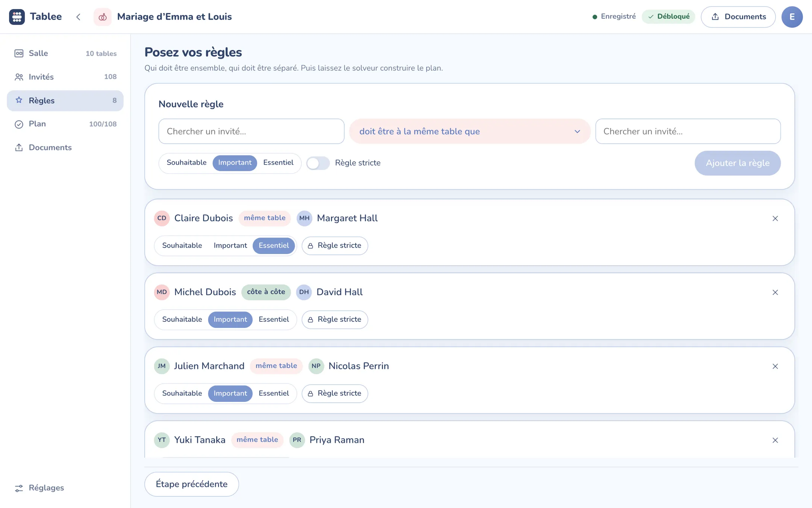This screenshot has width=812, height=508.
Task: Click the DH avatar for David Hall
Action: pos(304,292)
